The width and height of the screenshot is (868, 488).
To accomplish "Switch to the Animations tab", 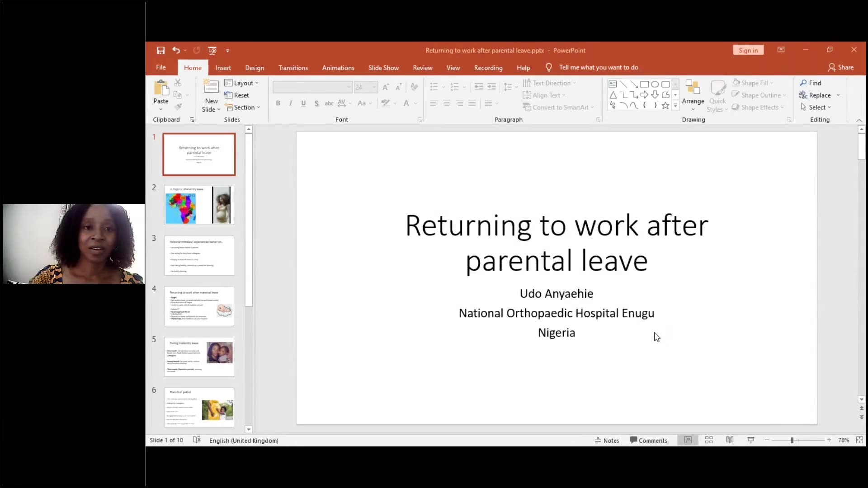I will click(x=338, y=68).
